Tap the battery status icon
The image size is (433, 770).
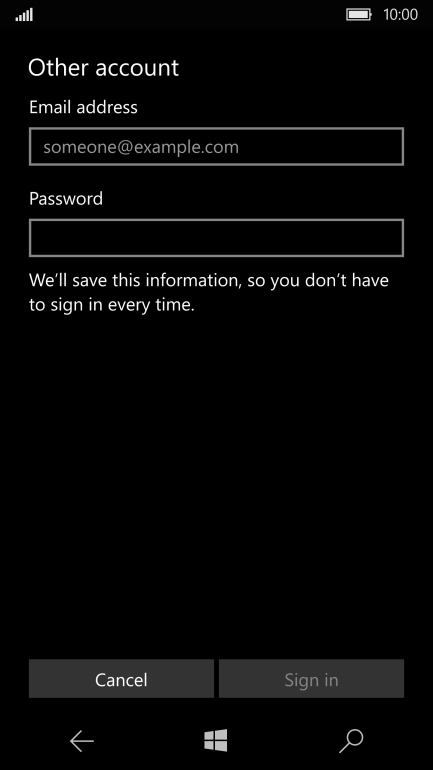pos(359,15)
